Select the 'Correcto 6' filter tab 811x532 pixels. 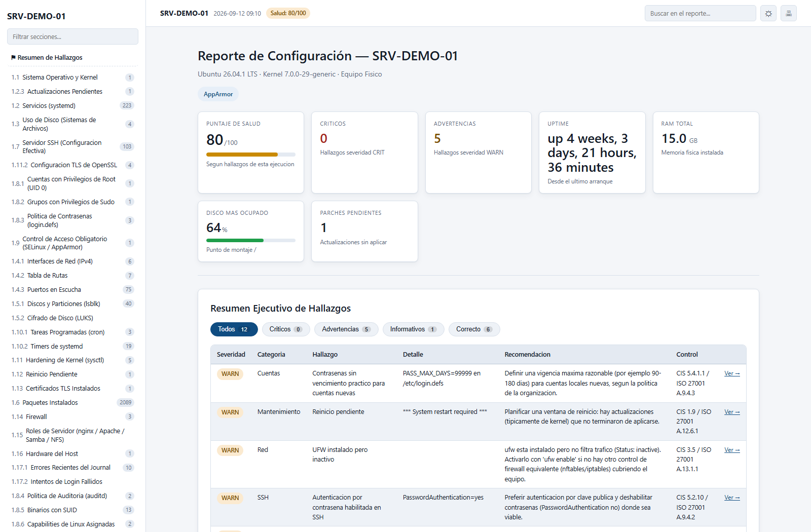(474, 329)
